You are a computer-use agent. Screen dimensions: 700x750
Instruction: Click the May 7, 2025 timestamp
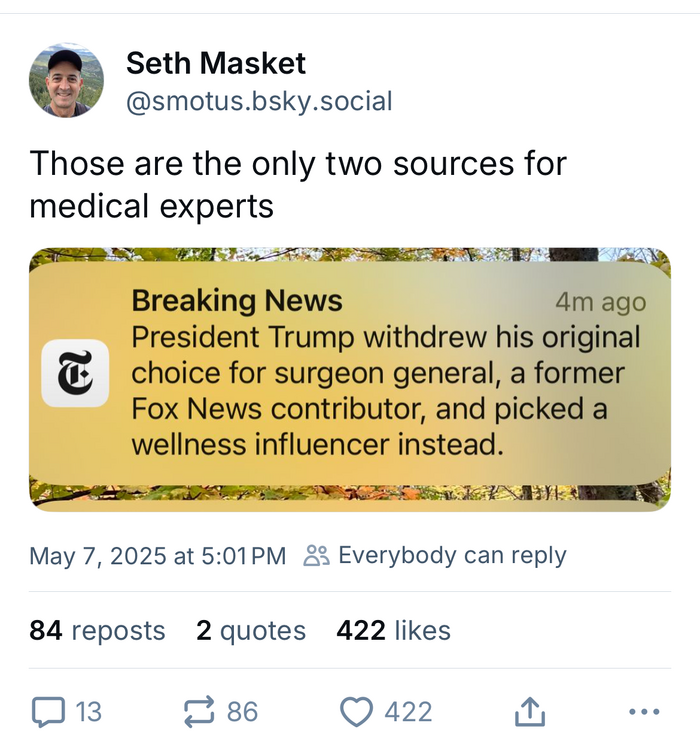point(158,556)
